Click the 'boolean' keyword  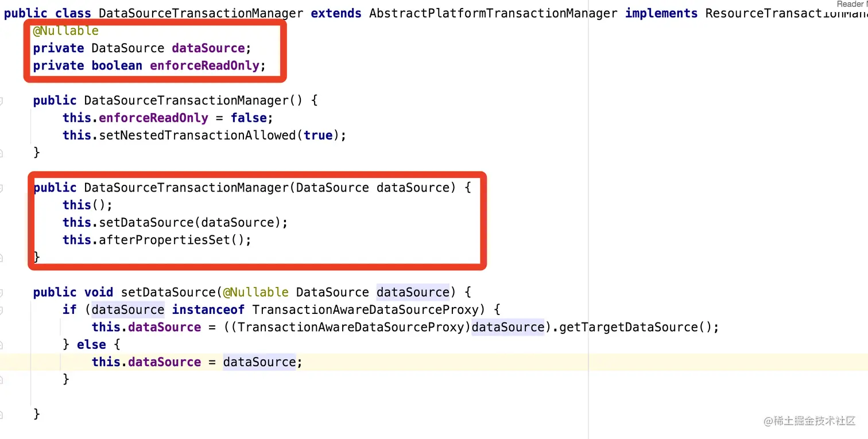tap(117, 65)
